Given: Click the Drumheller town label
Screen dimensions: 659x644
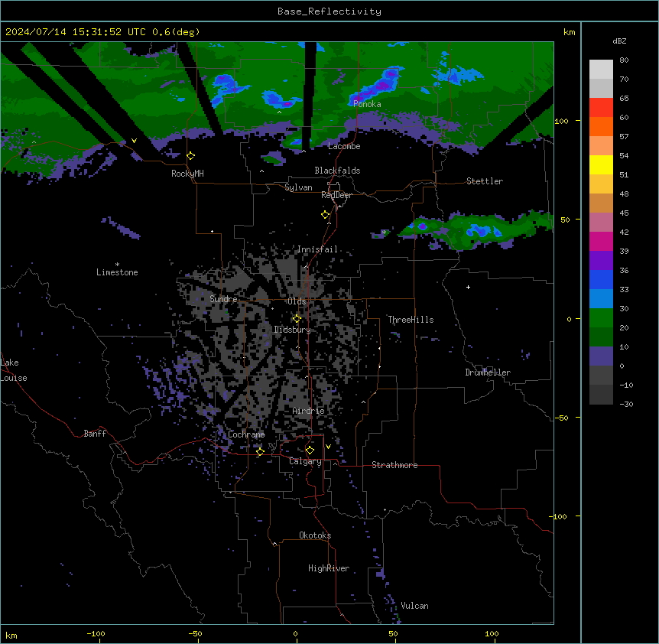Looking at the screenshot, I should tap(488, 372).
